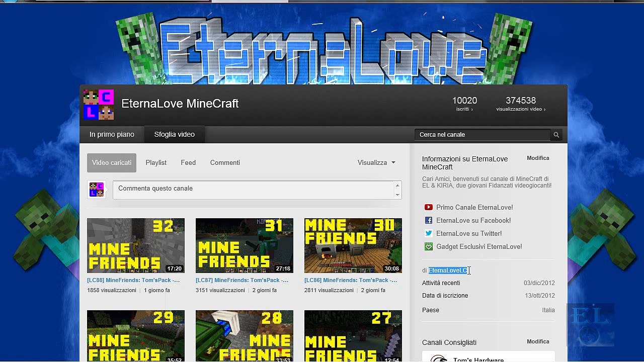Viewport: 644px width, 362px height.
Task: Click the EternaLove MineCraft channel title
Action: point(180,104)
